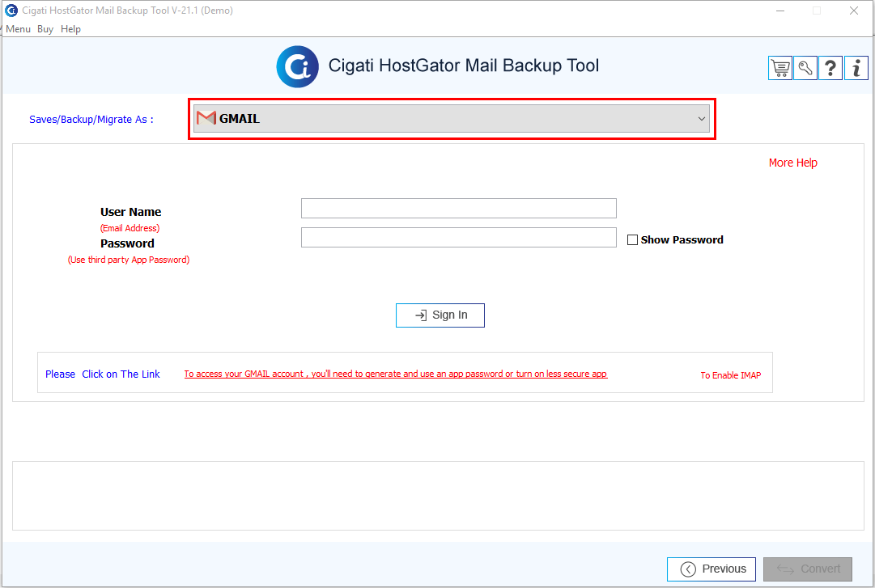
Task: Open the Help menu
Action: (71, 29)
